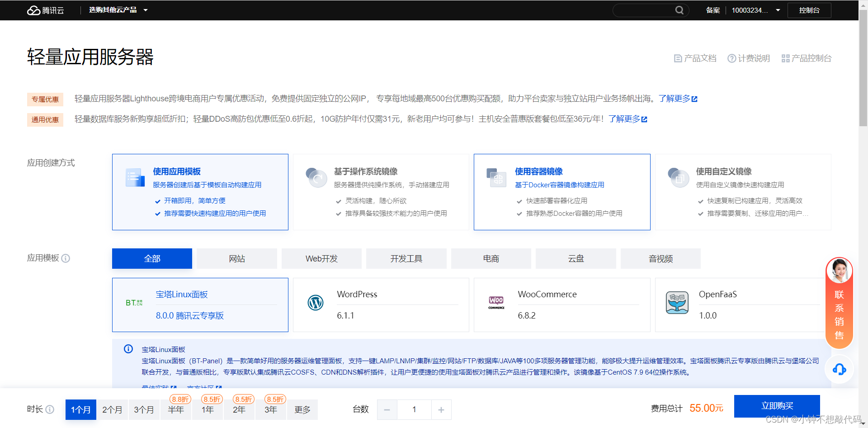Switch to the 音视频 template tab
This screenshot has height=428, width=868.
point(660,258)
